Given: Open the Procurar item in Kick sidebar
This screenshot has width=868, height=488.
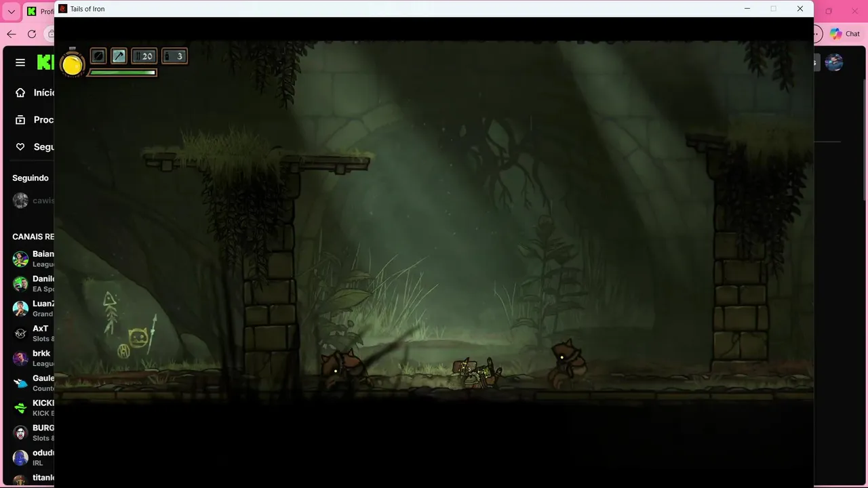Looking at the screenshot, I should [x=34, y=119].
